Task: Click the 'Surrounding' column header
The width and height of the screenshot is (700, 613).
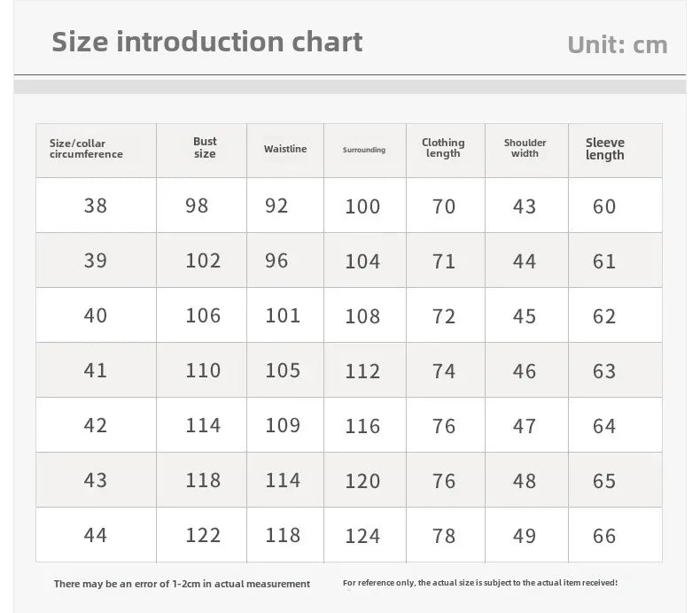Action: coord(364,150)
